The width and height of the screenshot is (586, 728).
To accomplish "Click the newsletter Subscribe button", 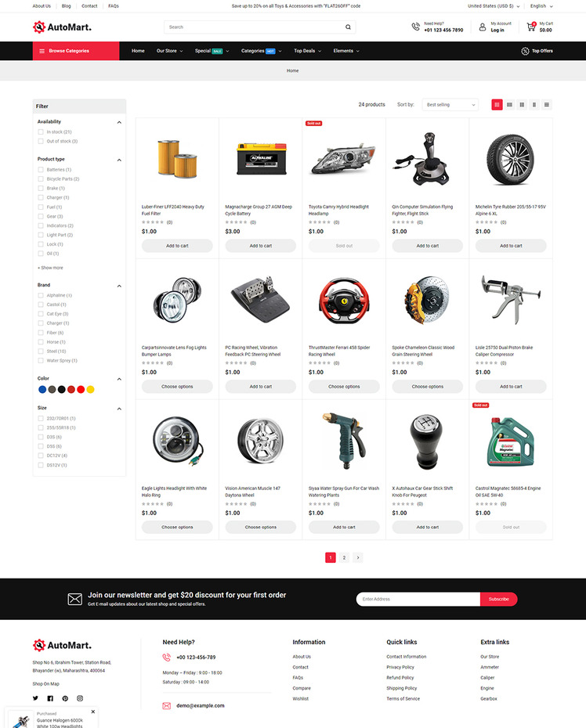I will (x=498, y=599).
